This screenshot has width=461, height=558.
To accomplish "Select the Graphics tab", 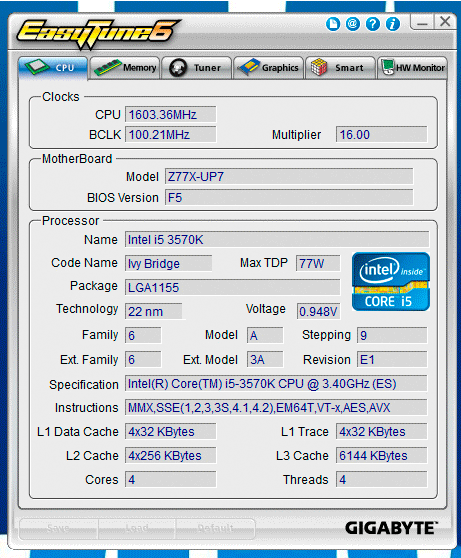I will pos(269,68).
